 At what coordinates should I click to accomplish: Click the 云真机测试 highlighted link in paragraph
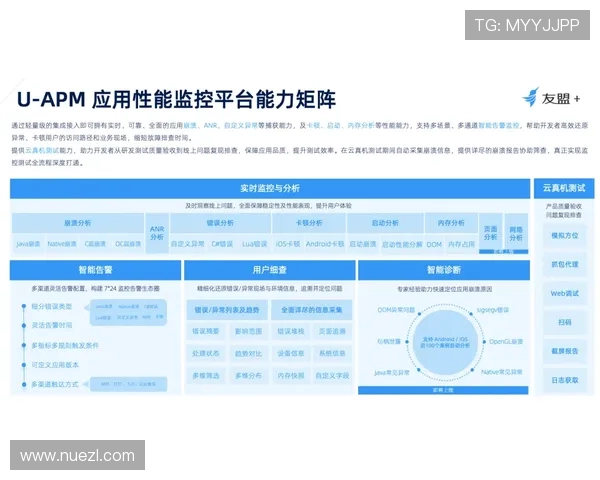coord(42,150)
